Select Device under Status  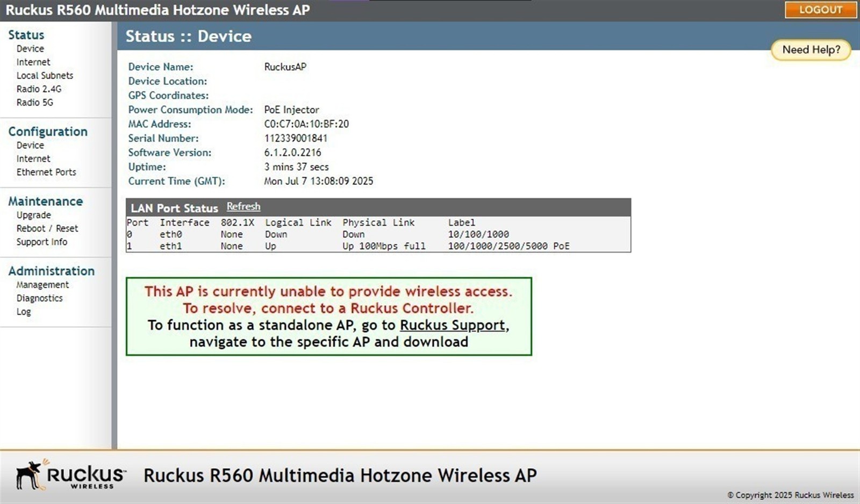coord(30,48)
